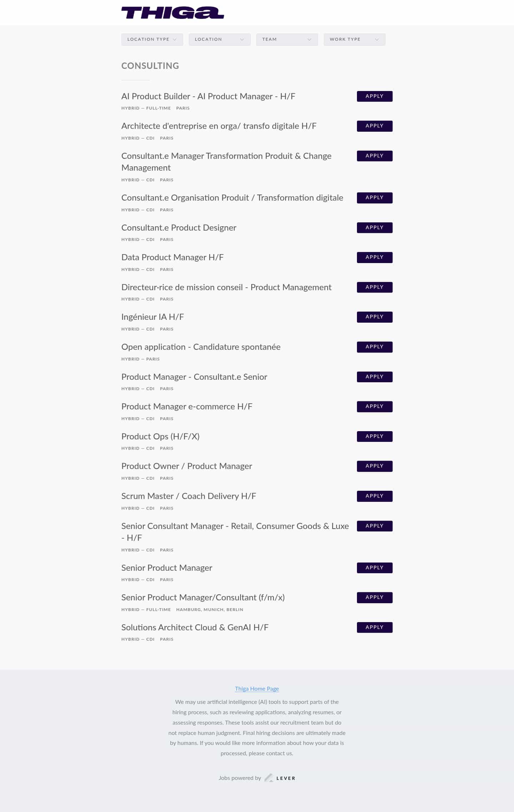The height and width of the screenshot is (812, 514).
Task: Open Product Ops (H/F/X) listing
Action: click(160, 437)
